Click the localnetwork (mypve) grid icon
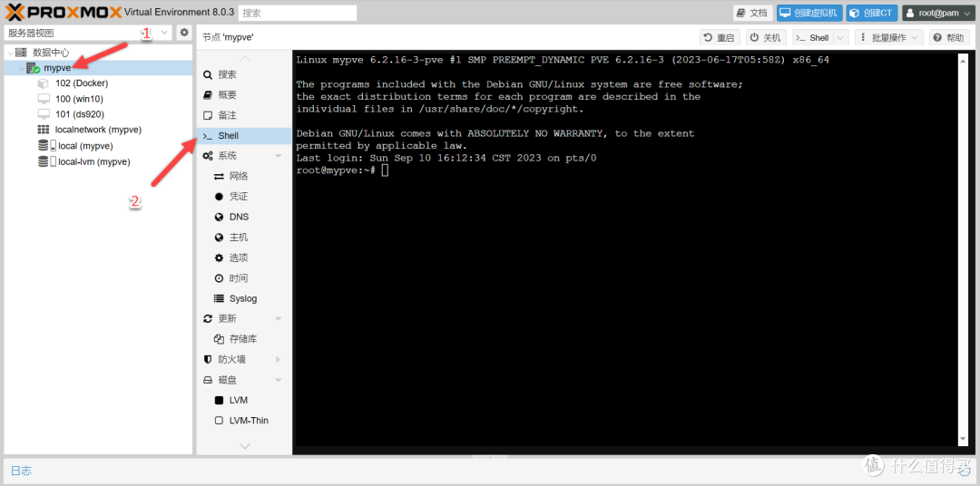 tap(44, 130)
